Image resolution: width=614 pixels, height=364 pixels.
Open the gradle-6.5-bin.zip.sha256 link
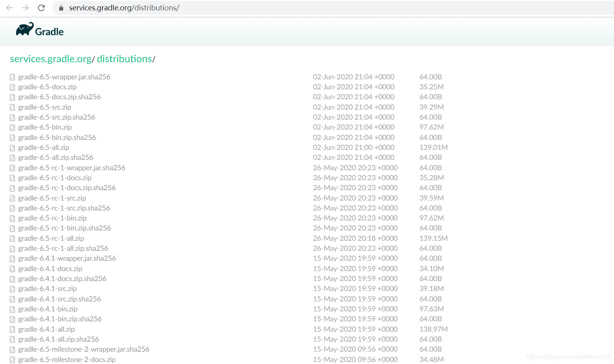(x=57, y=138)
